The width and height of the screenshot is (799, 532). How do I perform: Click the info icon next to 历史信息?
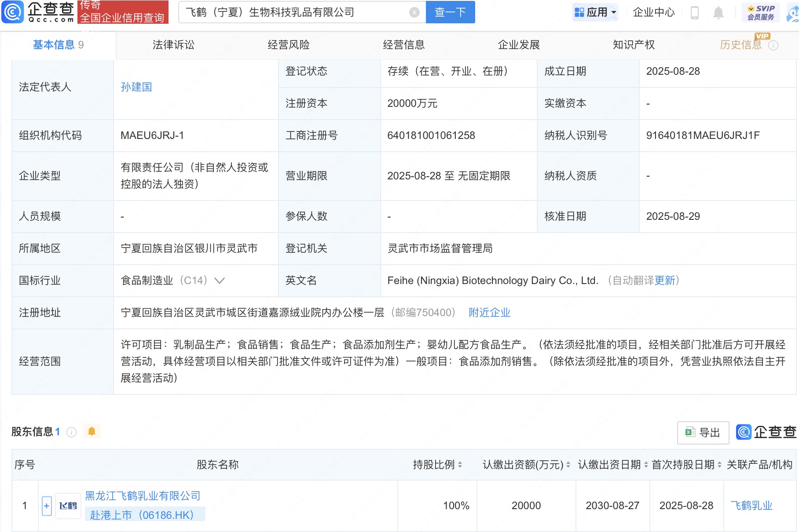click(773, 45)
